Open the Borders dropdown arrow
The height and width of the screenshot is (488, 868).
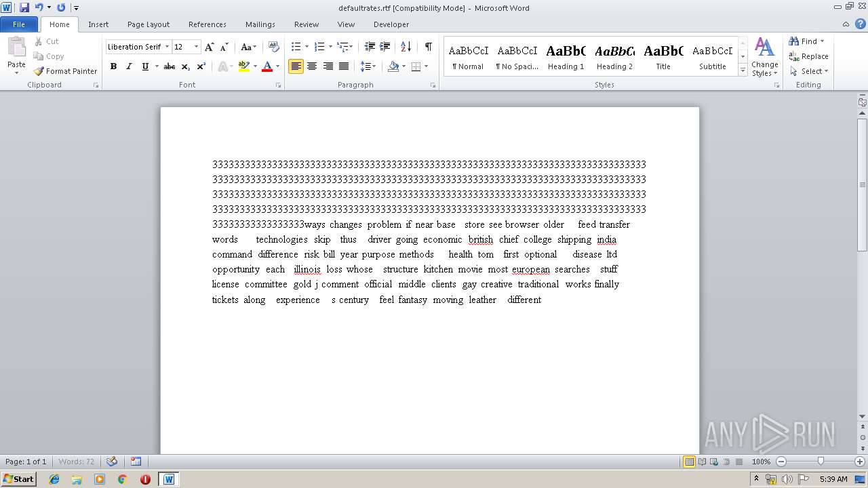425,66
